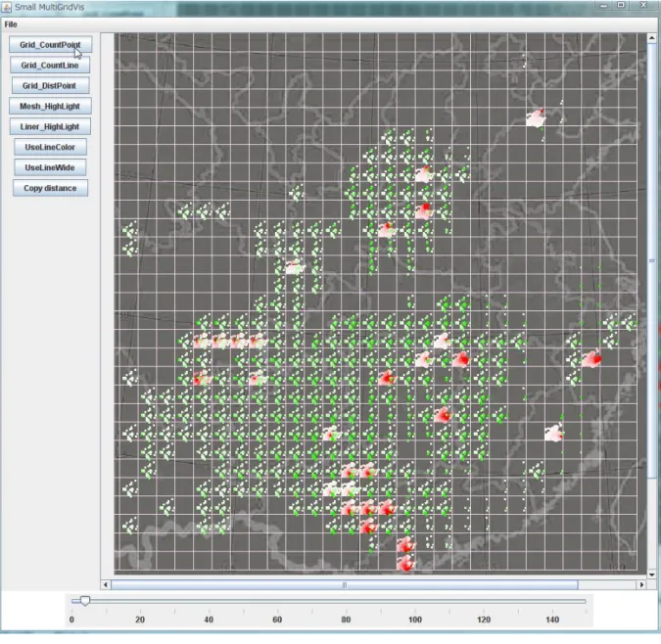Click the Java application icon in title bar

click(x=6, y=7)
